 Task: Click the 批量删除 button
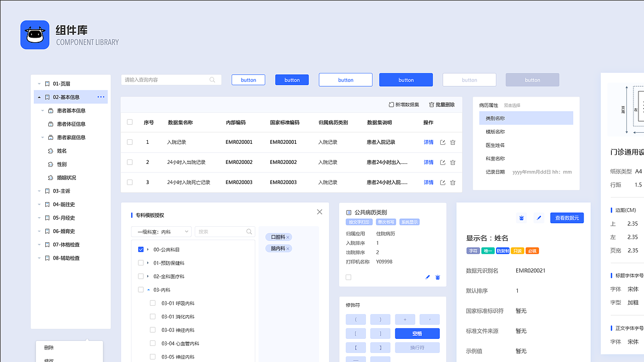(442, 105)
